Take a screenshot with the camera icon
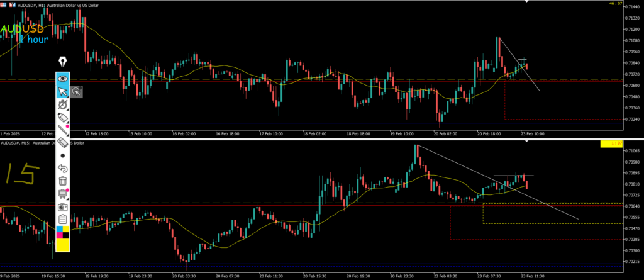This screenshot has width=644, height=280. pos(63,206)
